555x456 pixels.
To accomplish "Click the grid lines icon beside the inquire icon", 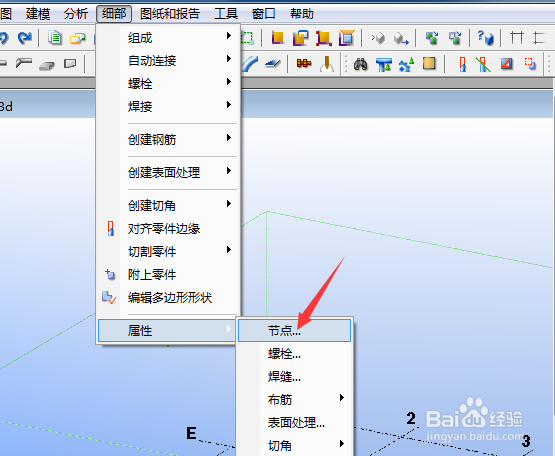I will [517, 38].
